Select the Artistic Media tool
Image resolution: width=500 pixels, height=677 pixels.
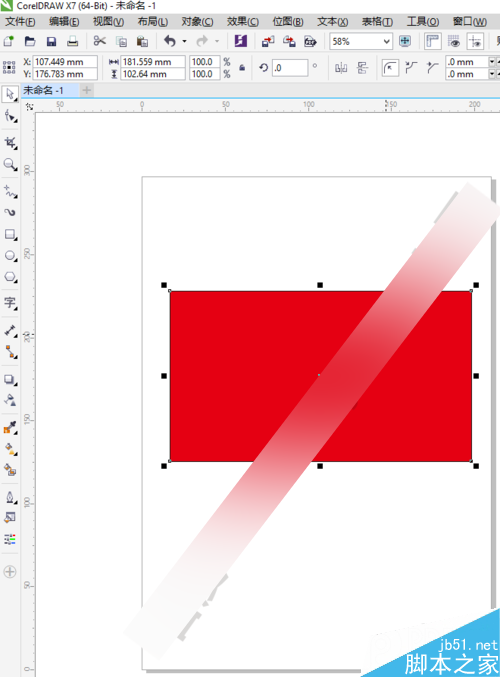(10, 212)
